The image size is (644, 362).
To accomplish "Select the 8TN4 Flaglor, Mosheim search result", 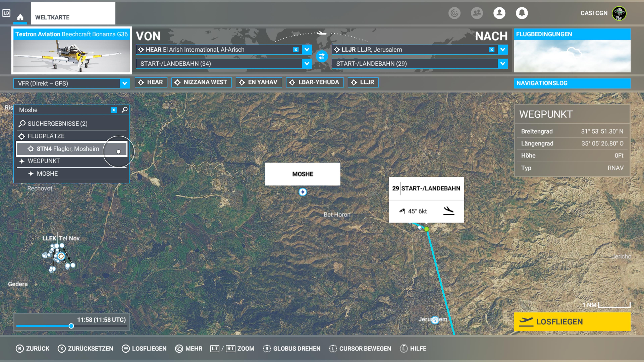I will (71, 149).
